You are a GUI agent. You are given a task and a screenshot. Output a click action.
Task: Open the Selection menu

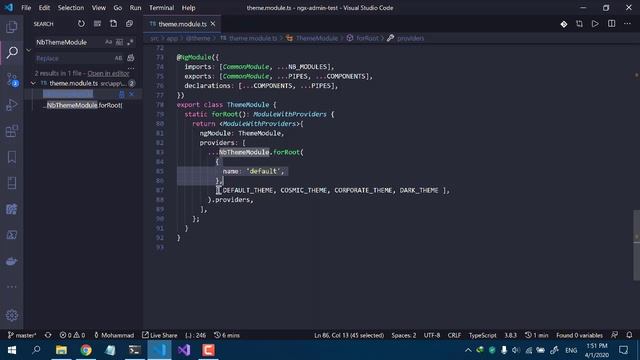(71, 8)
